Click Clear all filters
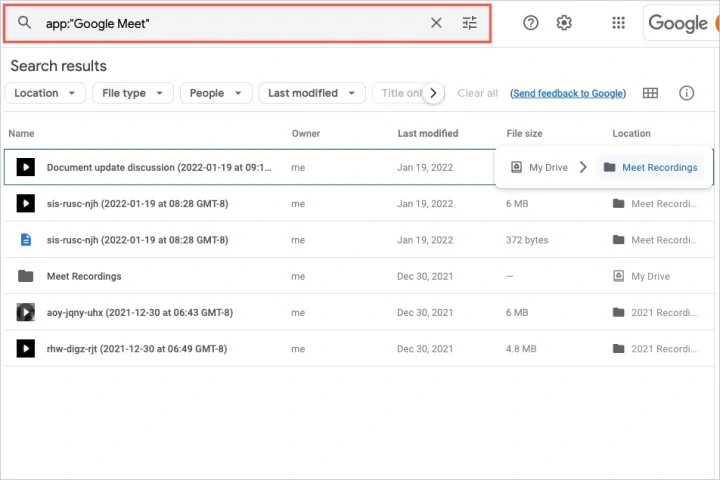 click(478, 93)
